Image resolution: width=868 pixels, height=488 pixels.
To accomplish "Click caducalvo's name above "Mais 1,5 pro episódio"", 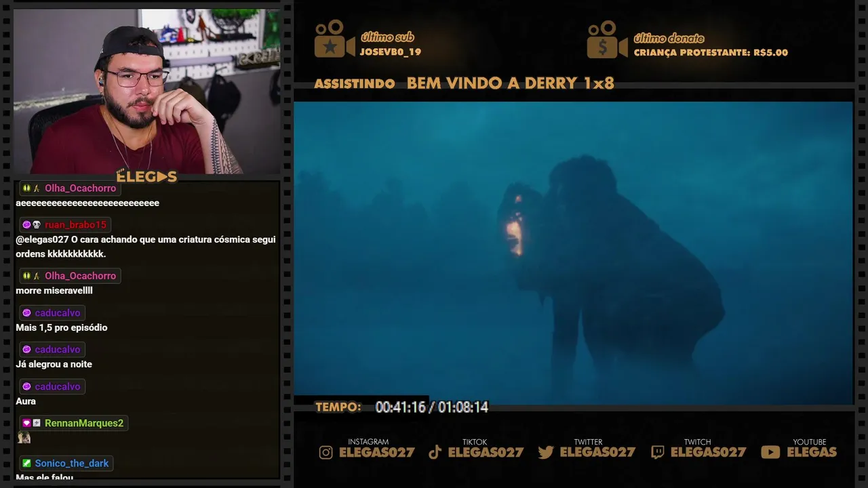I will [x=58, y=313].
